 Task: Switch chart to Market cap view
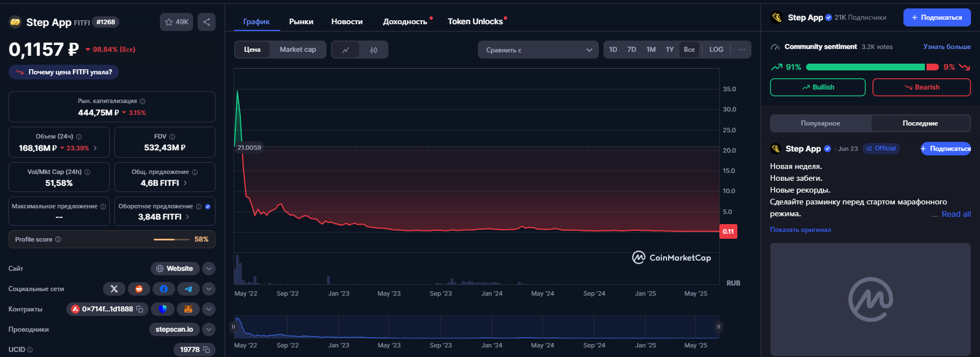click(x=298, y=50)
